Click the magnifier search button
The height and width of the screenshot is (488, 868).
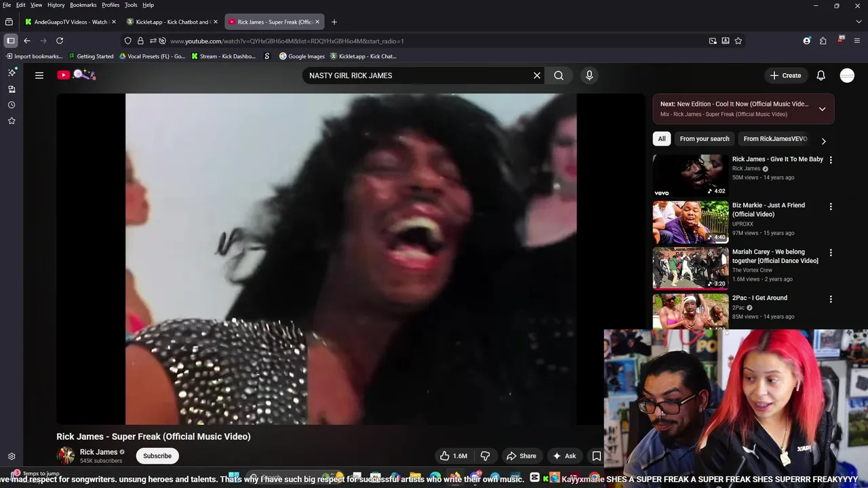coord(559,75)
